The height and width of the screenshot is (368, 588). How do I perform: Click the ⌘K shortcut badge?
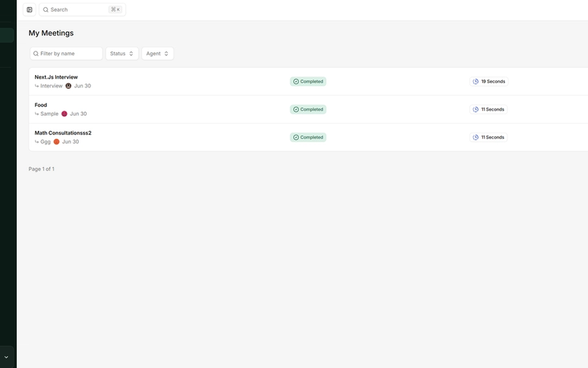(x=115, y=10)
